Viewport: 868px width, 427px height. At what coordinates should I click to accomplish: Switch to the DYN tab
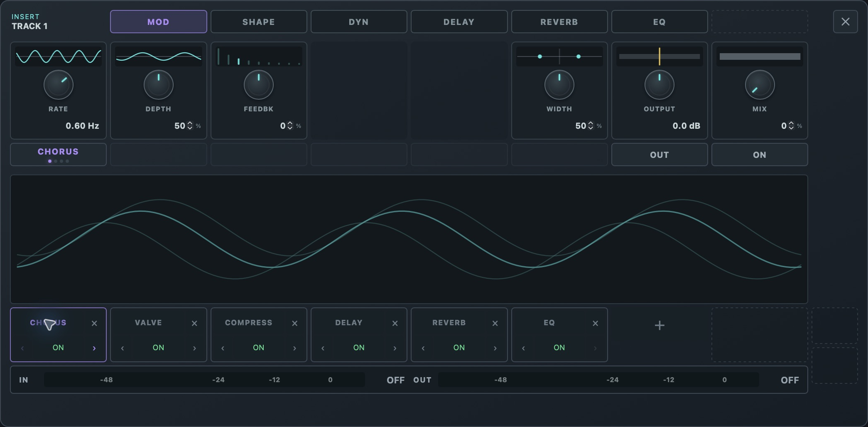tap(359, 22)
